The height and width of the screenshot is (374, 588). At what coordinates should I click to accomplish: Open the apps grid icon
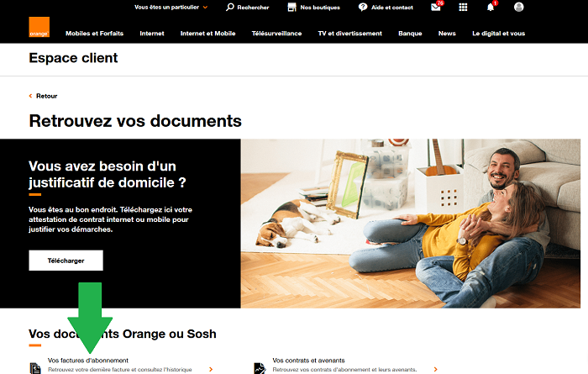pyautogui.click(x=463, y=7)
